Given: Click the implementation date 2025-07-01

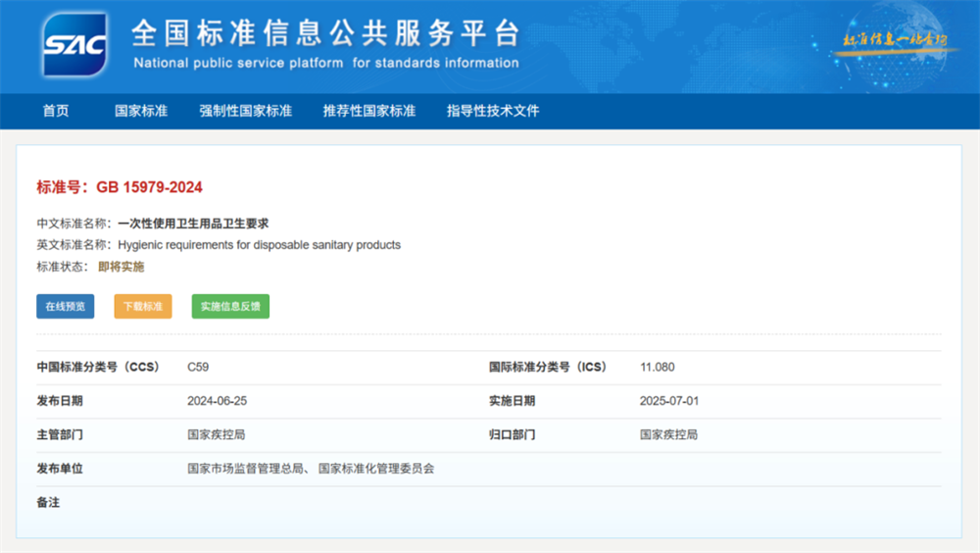Looking at the screenshot, I should pos(668,401).
